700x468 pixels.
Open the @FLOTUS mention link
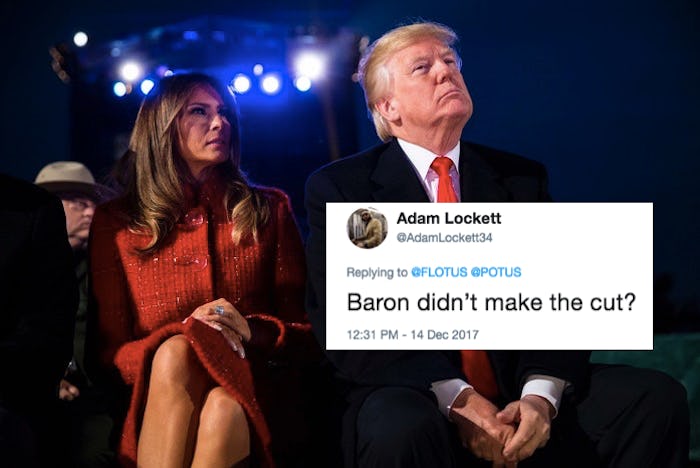[x=439, y=272]
